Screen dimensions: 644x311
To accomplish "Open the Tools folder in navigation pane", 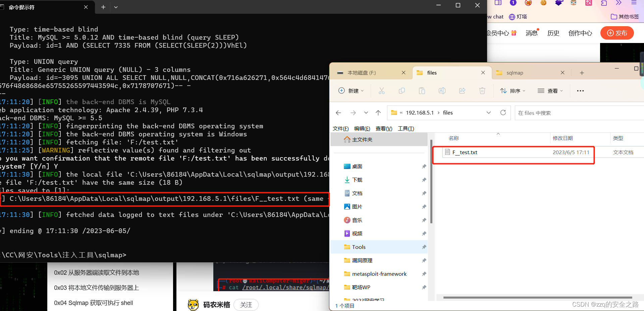I will coord(379,247).
